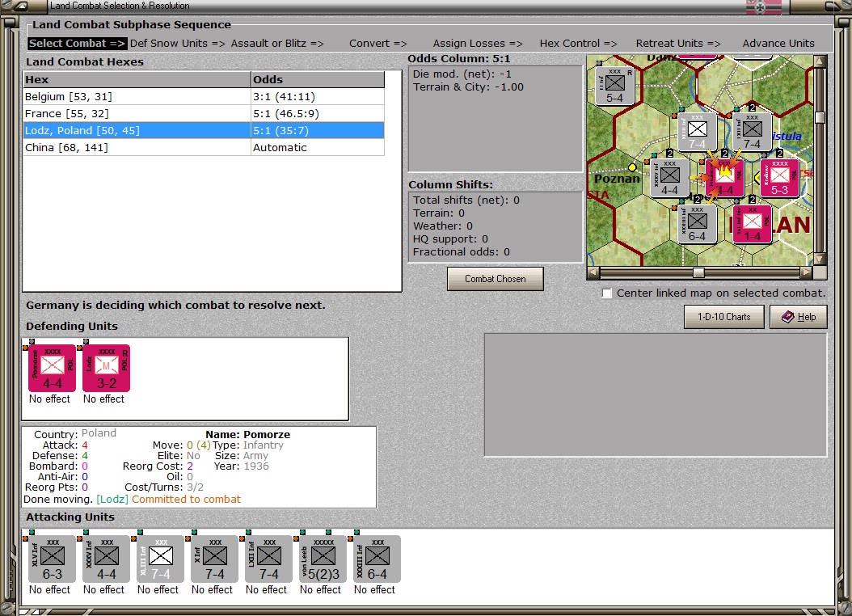
Task: Click the Krakow 5-3 Polish unit on the map
Action: 779,178
